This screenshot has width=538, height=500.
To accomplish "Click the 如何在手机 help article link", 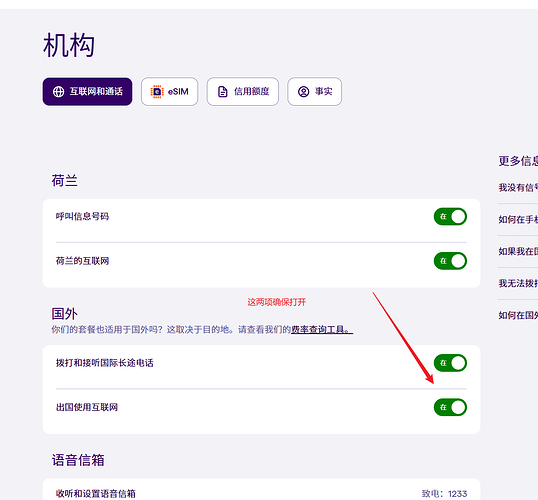I will tap(518, 219).
